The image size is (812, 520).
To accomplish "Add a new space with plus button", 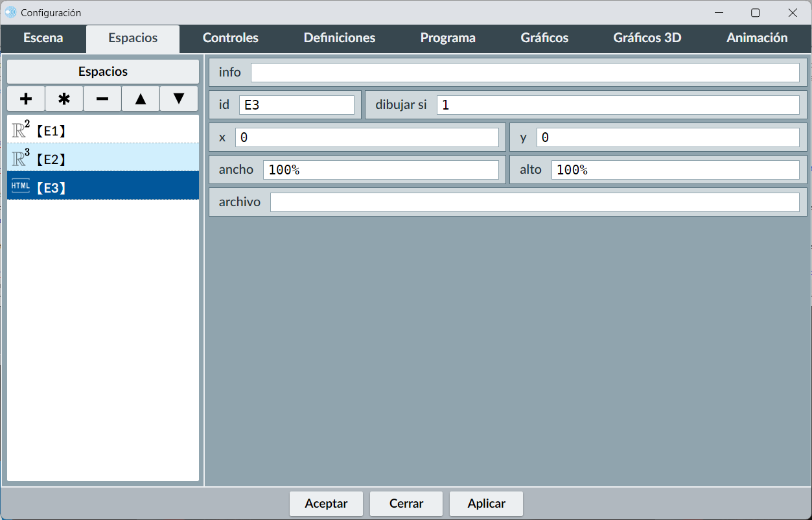I will [26, 99].
